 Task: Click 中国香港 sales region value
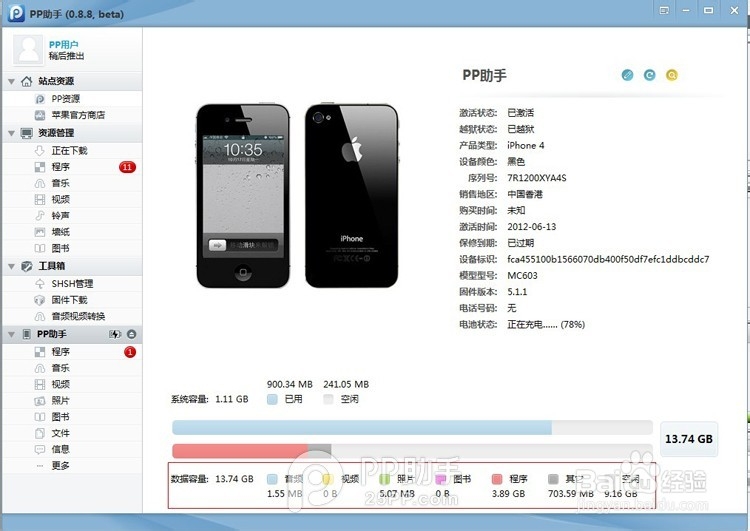[x=525, y=194]
